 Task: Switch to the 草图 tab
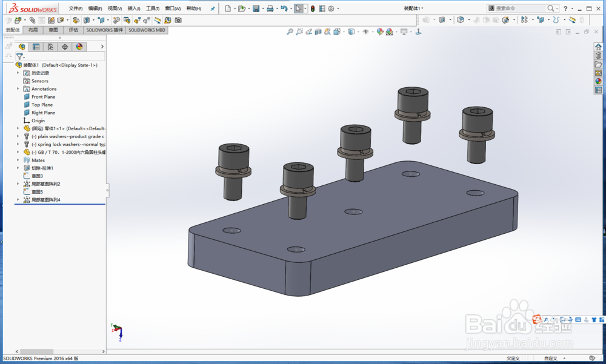(53, 30)
